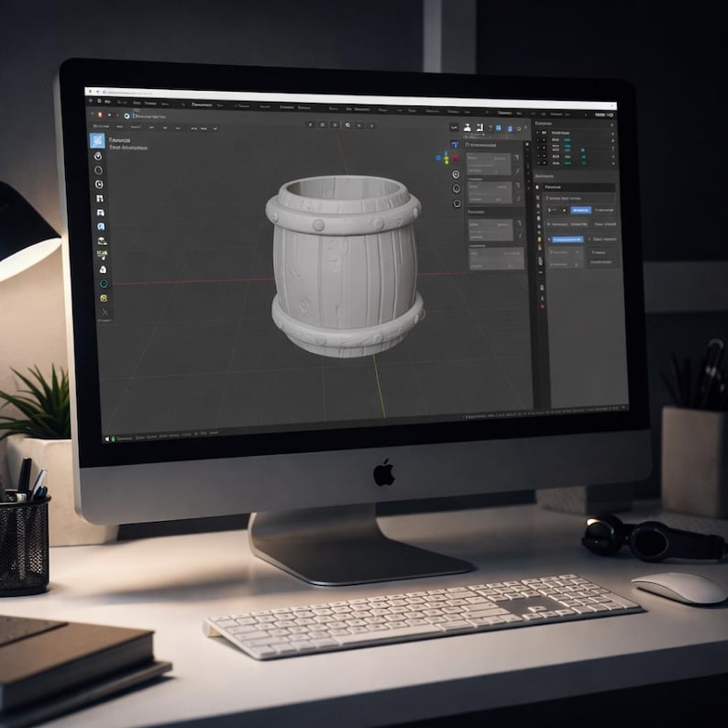Viewport: 728px width, 728px height.
Task: Select the blue highlighted active tool in left toolbar
Action: (x=97, y=140)
